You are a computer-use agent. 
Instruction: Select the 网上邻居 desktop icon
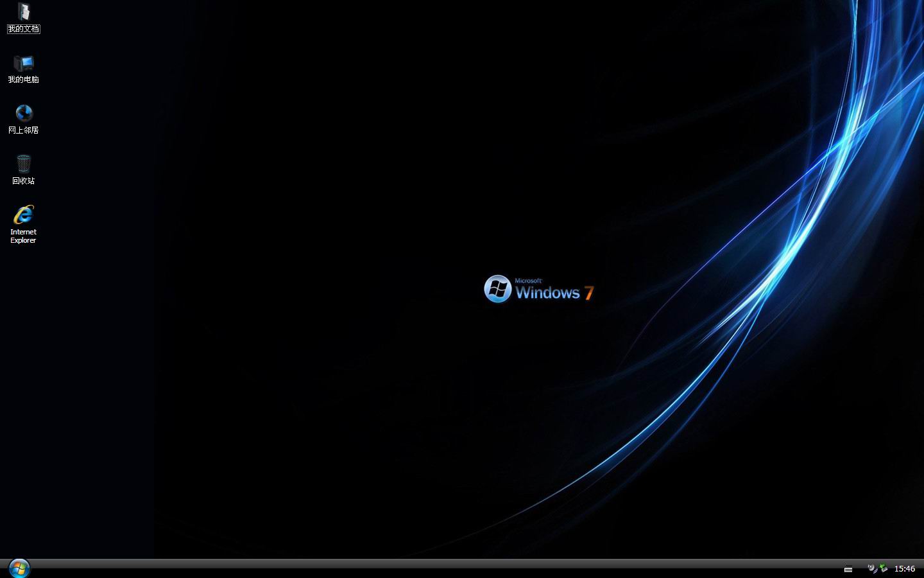pos(23,119)
